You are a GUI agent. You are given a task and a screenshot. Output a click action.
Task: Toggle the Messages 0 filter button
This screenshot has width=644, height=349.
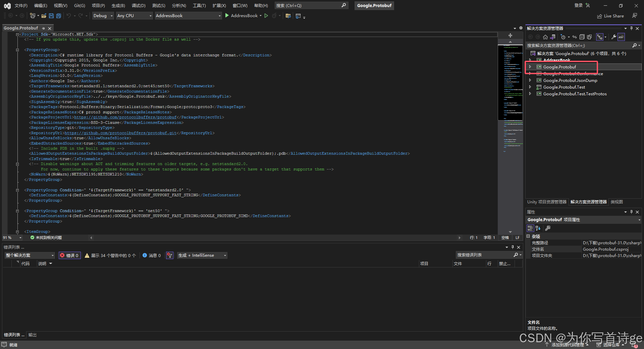[x=152, y=255]
